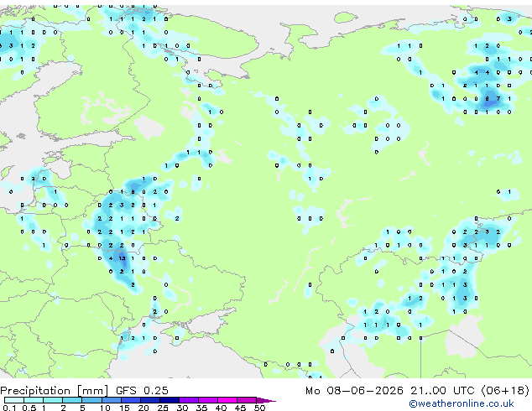
Task: Click the '50' label under the legend
Action: pyautogui.click(x=259, y=408)
